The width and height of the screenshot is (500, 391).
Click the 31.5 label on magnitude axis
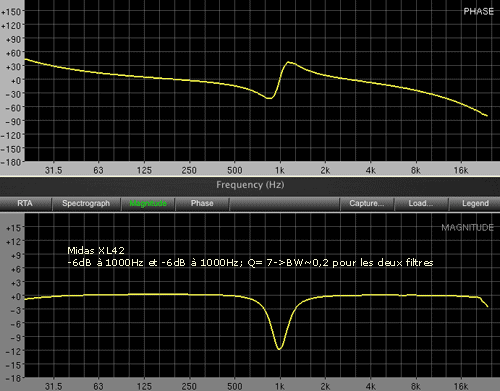pos(53,386)
